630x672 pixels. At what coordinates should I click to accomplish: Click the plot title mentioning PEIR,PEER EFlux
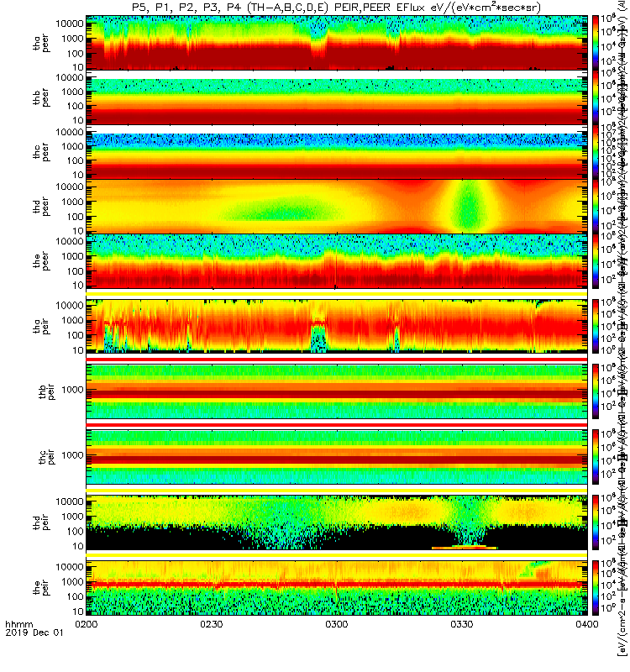pos(337,8)
